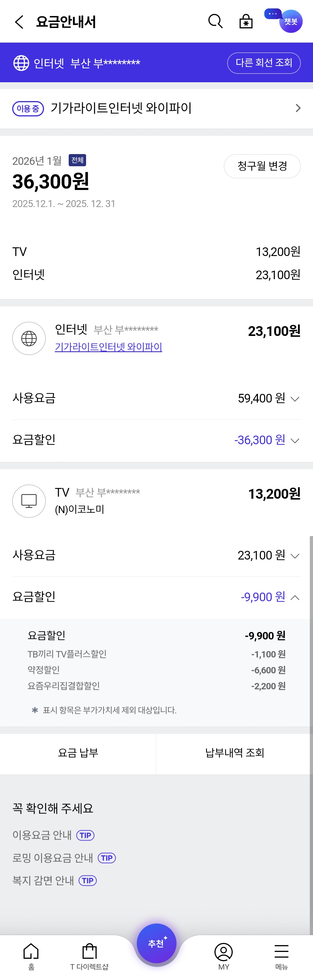Open the gift shopping bag icon
The height and width of the screenshot is (980, 313).
click(x=246, y=22)
